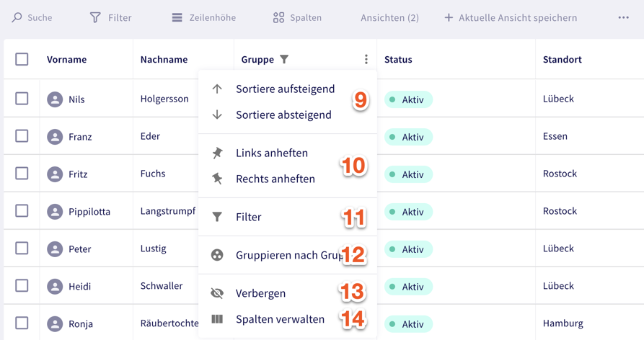This screenshot has height=340, width=644.
Task: Choose Sortiere aufsteigend from menu
Action: tap(285, 89)
